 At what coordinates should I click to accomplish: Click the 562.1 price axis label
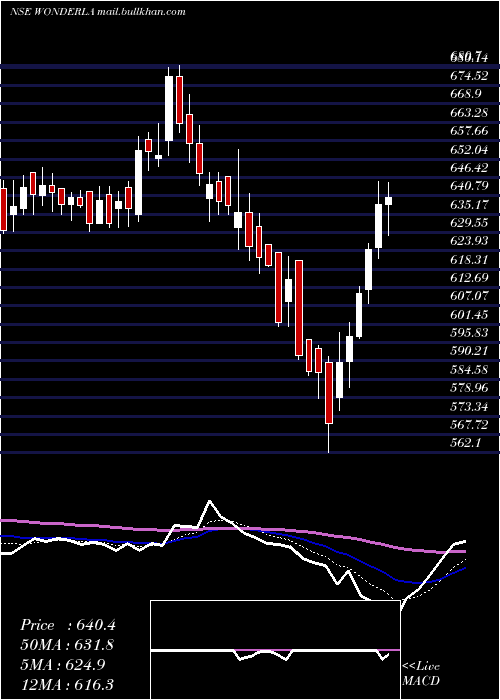click(466, 443)
